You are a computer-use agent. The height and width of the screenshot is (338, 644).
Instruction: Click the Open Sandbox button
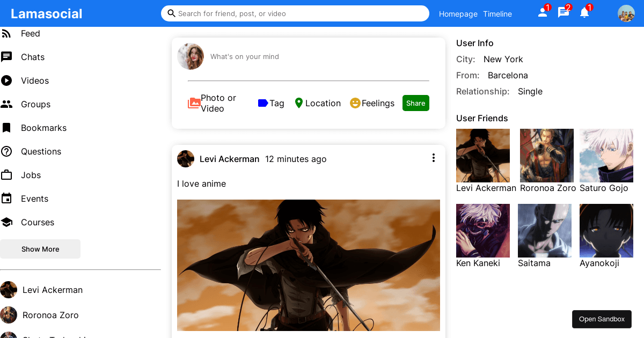[x=602, y=319]
